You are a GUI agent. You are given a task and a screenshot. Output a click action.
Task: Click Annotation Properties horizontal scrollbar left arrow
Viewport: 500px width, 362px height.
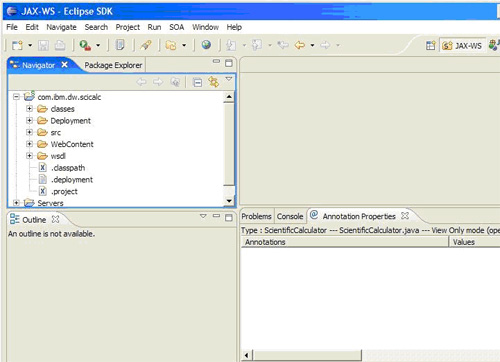click(x=246, y=355)
